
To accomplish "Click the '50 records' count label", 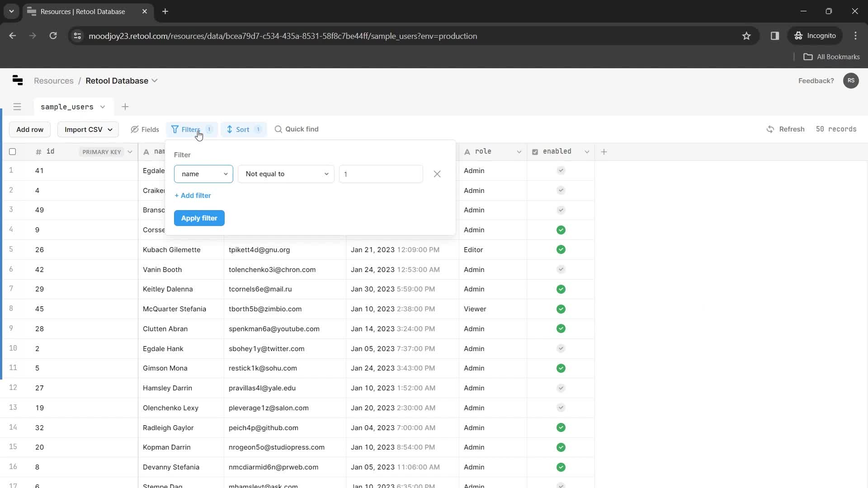I will tap(836, 129).
